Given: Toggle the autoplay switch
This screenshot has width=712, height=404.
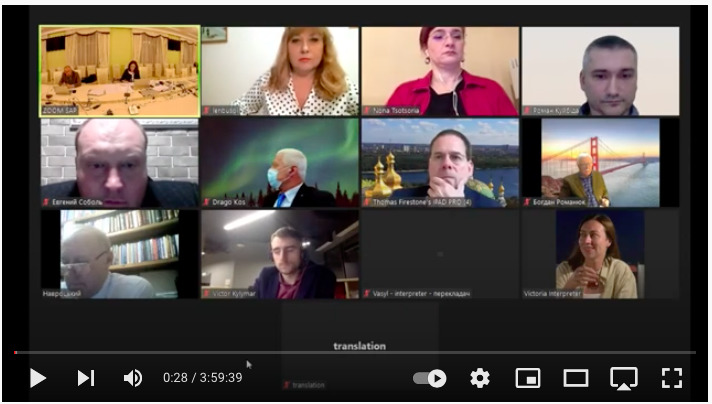Looking at the screenshot, I should coord(430,378).
